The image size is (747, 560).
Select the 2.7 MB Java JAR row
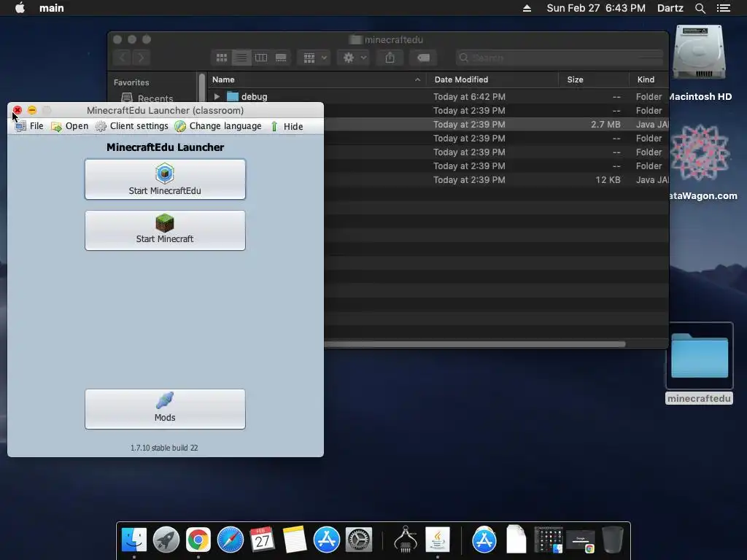click(x=496, y=124)
